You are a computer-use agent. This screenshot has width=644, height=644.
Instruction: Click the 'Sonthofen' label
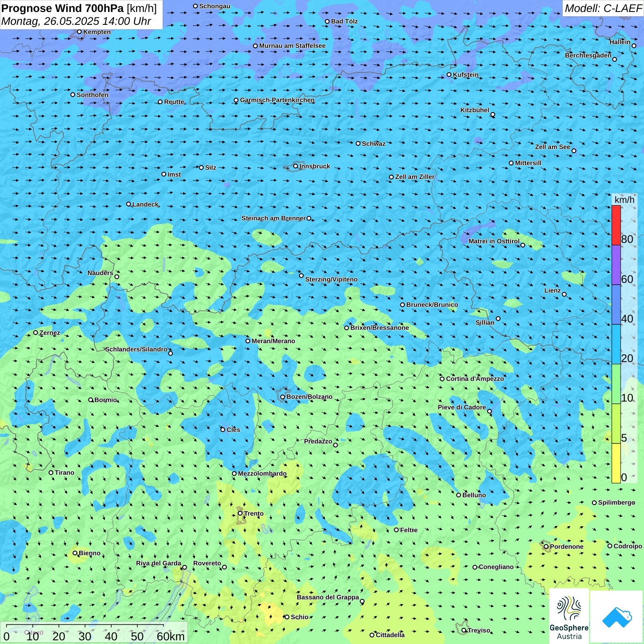tap(92, 95)
